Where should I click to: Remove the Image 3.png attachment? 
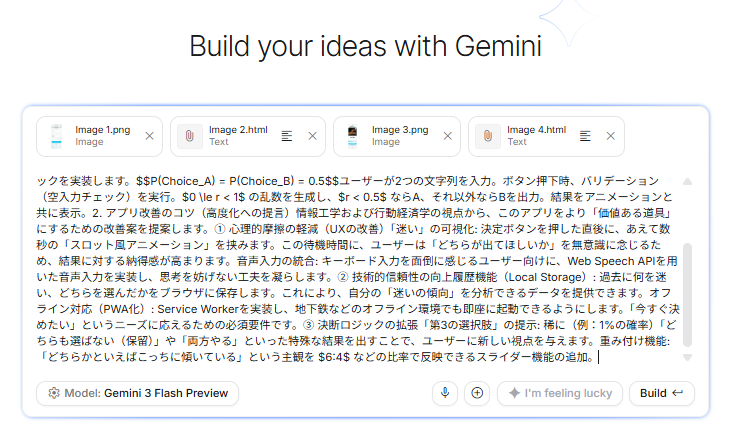pos(448,136)
